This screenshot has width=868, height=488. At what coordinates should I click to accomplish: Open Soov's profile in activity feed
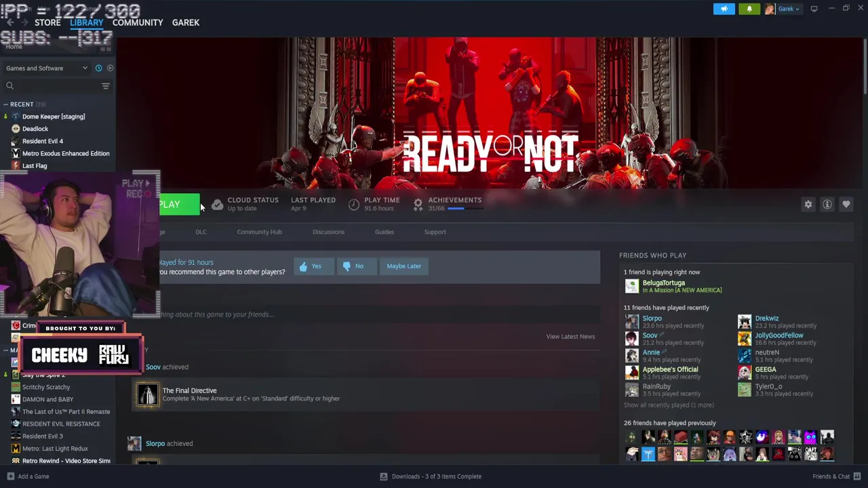tap(153, 367)
